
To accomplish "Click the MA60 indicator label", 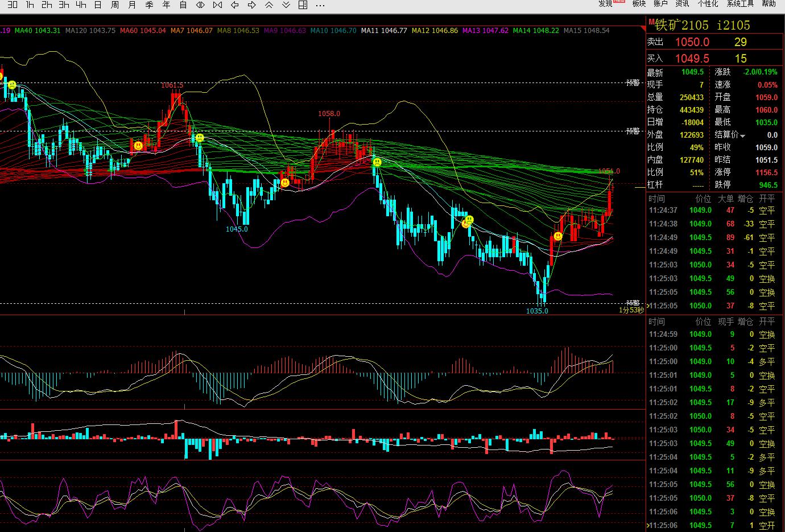I will click(x=143, y=31).
